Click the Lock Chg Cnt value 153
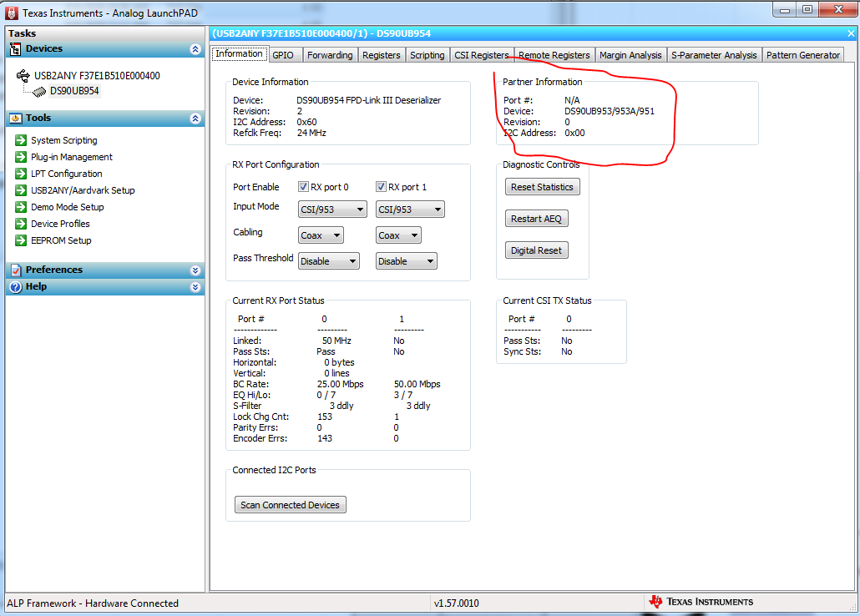860x616 pixels. [325, 417]
